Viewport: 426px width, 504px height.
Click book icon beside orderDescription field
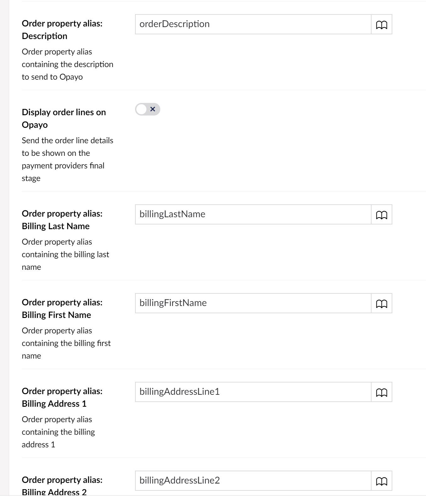click(382, 24)
